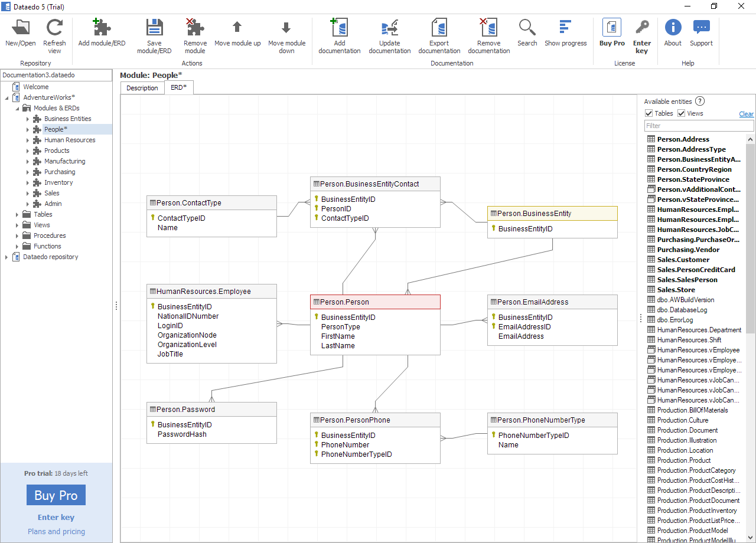Save module/ERD with the floppy icon
Image resolution: width=756 pixels, height=543 pixels.
coord(154,27)
